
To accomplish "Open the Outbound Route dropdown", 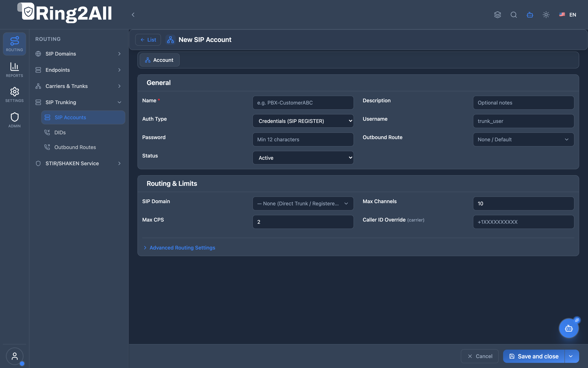I will (x=523, y=139).
